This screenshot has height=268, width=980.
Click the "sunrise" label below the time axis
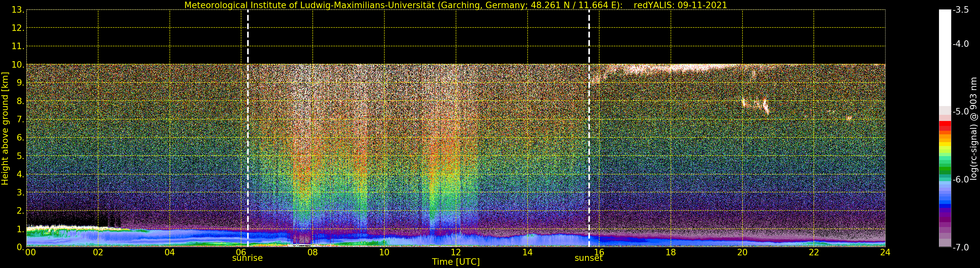click(x=247, y=258)
